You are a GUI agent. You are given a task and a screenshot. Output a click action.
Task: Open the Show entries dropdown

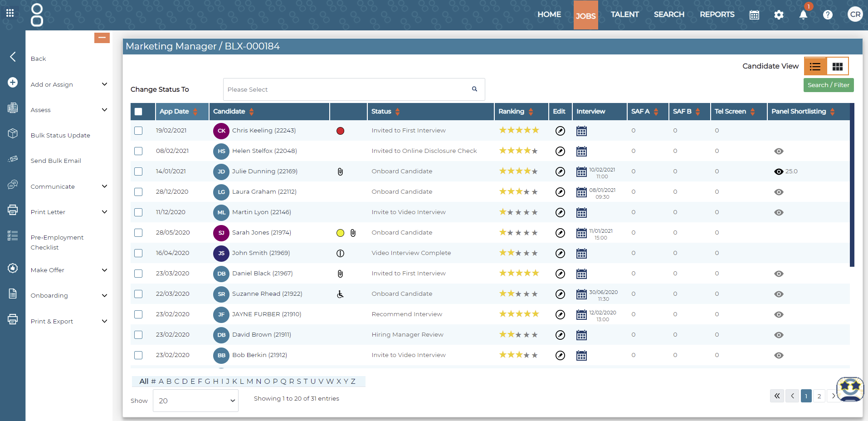[x=195, y=401]
